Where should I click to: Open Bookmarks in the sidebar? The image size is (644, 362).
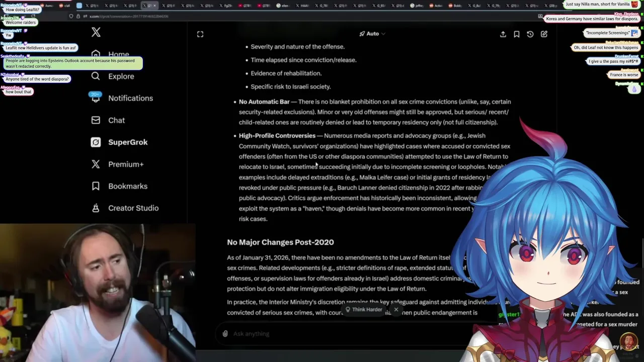click(128, 186)
